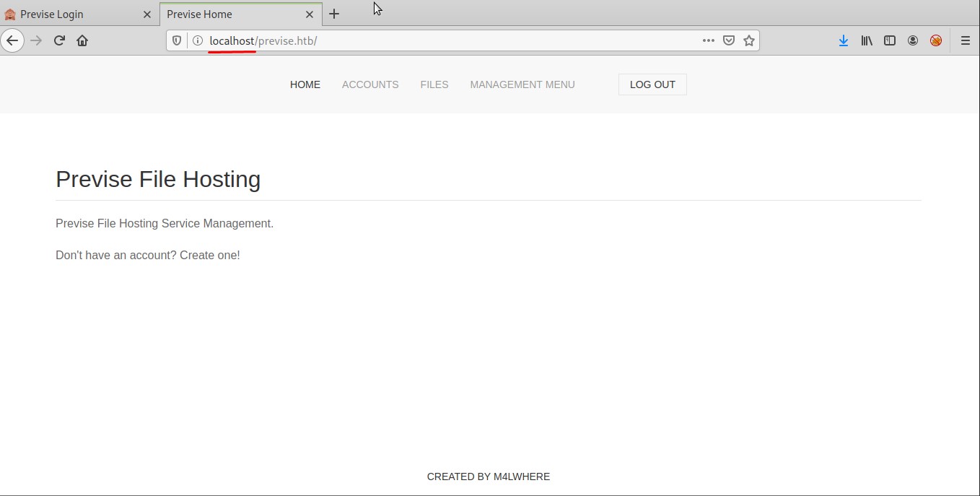Save page to Pocket icon
The height and width of the screenshot is (496, 980).
pyautogui.click(x=729, y=41)
